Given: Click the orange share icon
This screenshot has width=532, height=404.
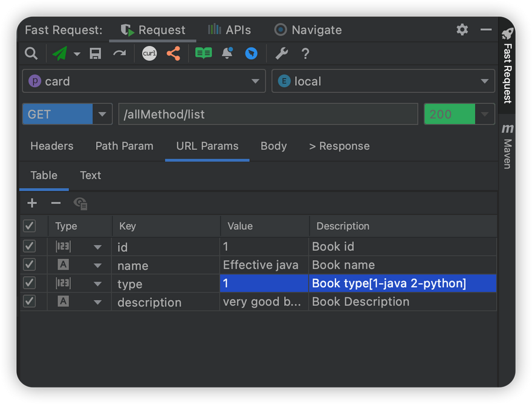Looking at the screenshot, I should [x=174, y=54].
